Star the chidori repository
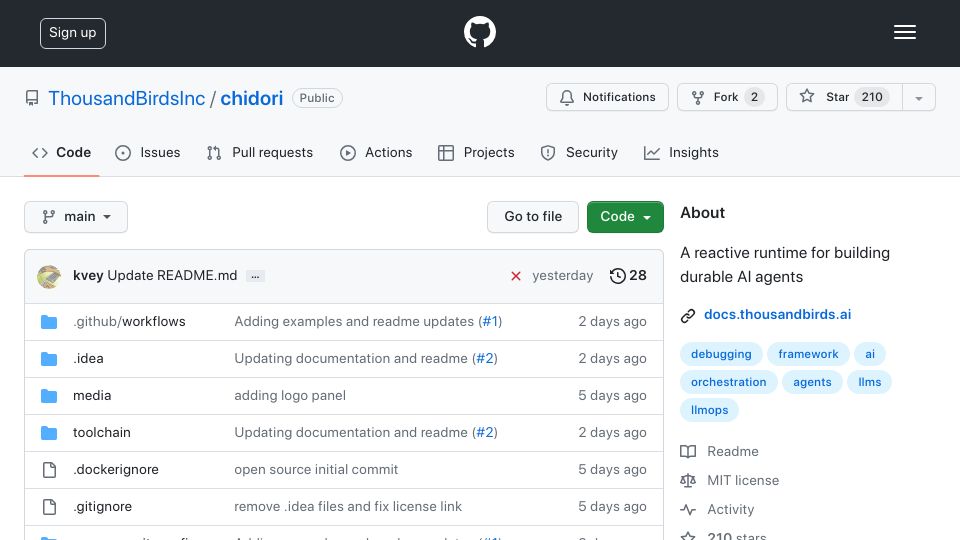960x540 pixels. click(844, 97)
